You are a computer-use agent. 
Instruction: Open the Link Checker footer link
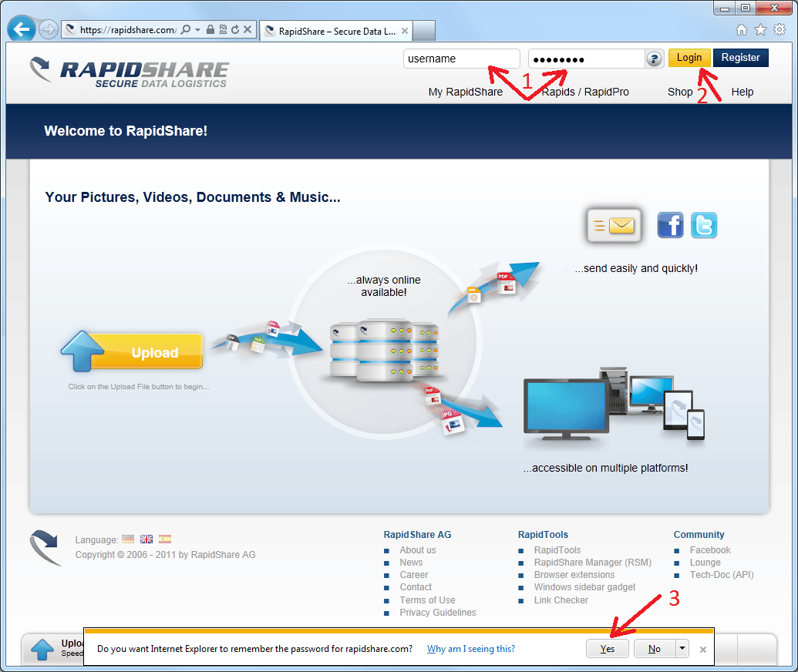point(561,600)
